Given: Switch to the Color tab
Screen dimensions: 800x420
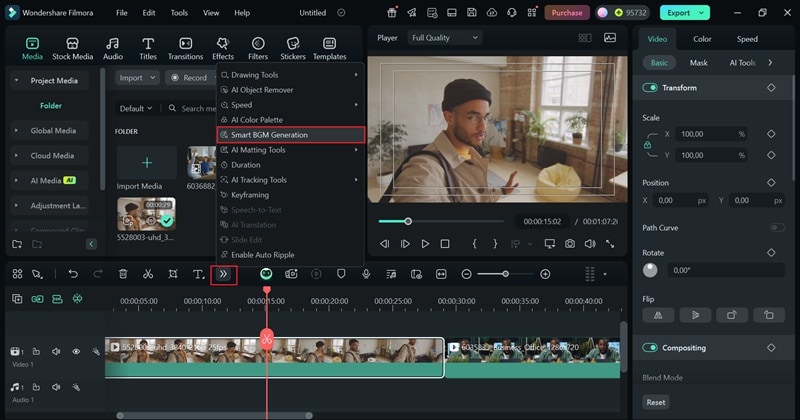Looking at the screenshot, I should pyautogui.click(x=702, y=39).
